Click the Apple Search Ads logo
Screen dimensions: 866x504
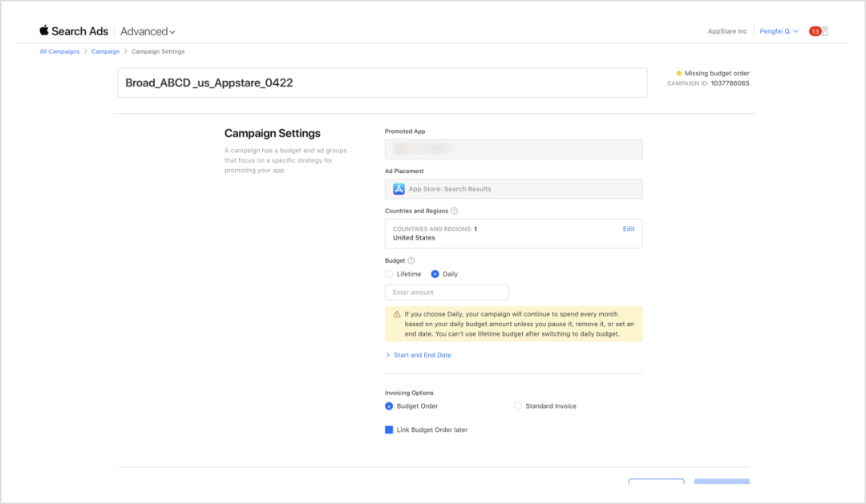point(74,31)
